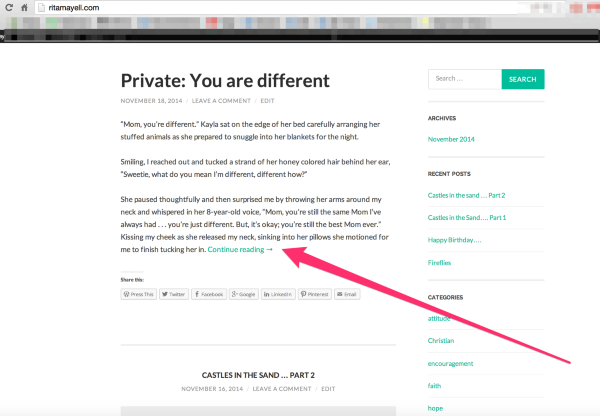Open the "Fireflies" recent post
600x416 pixels.
point(440,263)
